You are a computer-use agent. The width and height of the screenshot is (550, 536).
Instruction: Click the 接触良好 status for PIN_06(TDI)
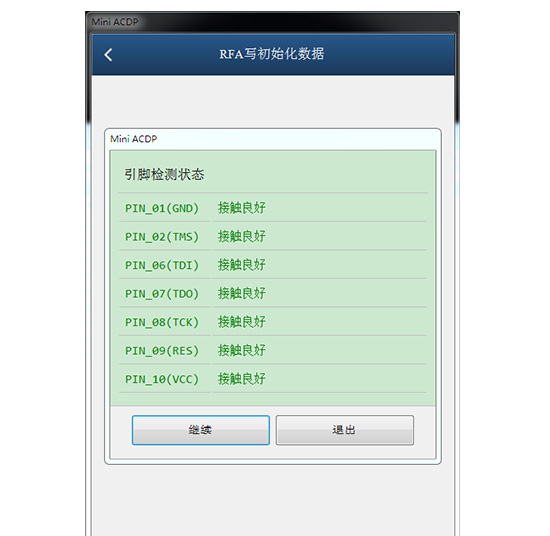pos(242,264)
